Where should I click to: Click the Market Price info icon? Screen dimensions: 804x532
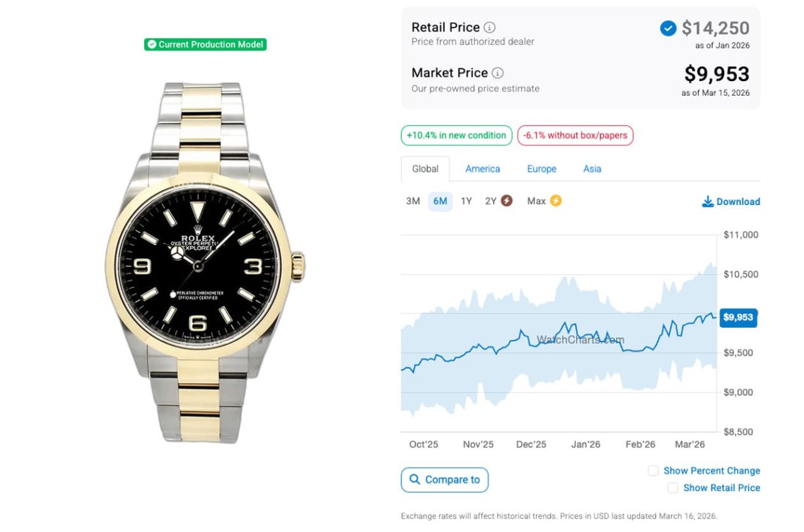coord(498,73)
